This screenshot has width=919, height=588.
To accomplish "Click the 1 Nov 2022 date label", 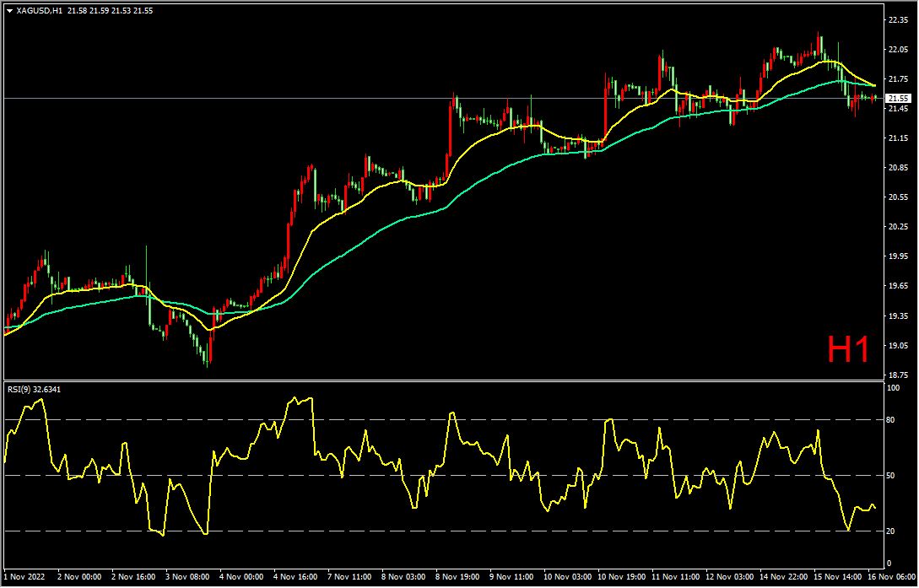I will point(24,577).
